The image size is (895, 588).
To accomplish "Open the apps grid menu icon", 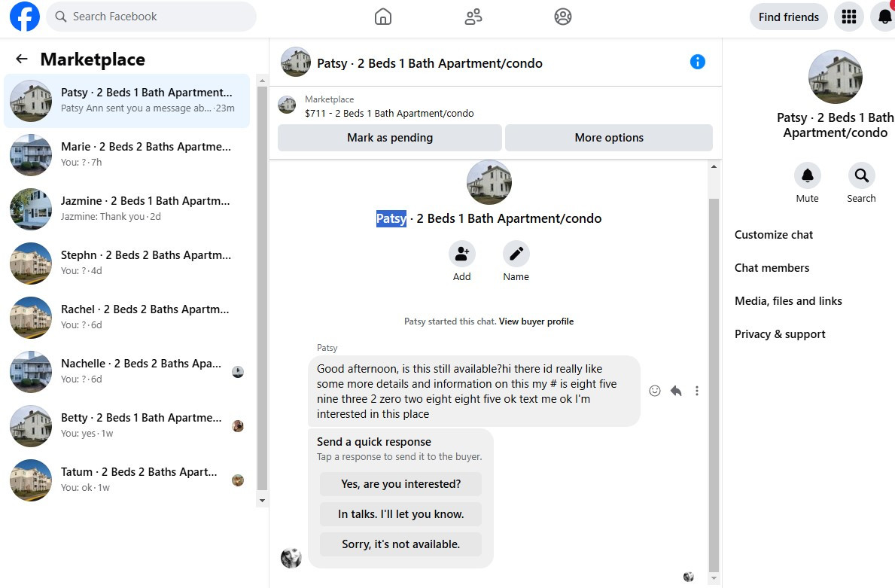I will 849,17.
